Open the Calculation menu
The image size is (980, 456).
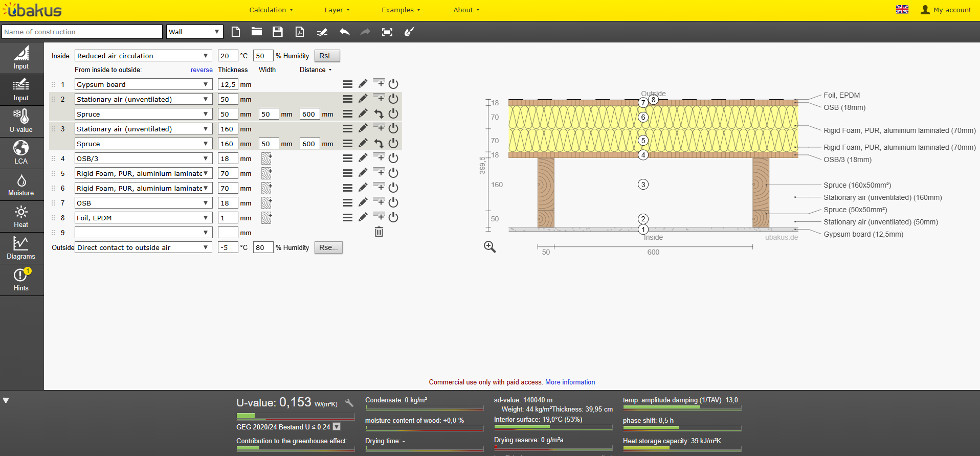pyautogui.click(x=271, y=10)
